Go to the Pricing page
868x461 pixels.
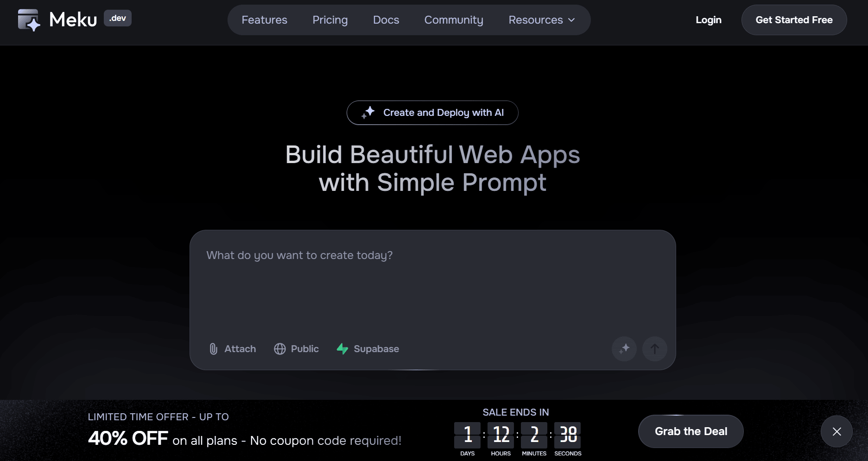(x=330, y=20)
